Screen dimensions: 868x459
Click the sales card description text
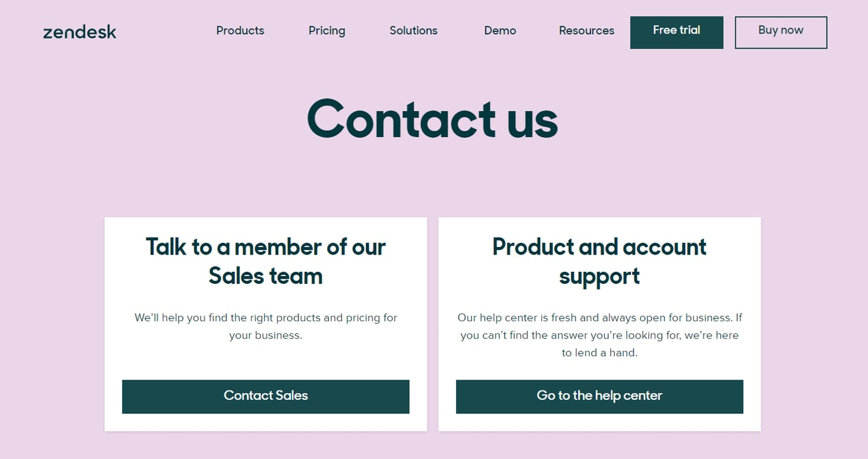[266, 326]
